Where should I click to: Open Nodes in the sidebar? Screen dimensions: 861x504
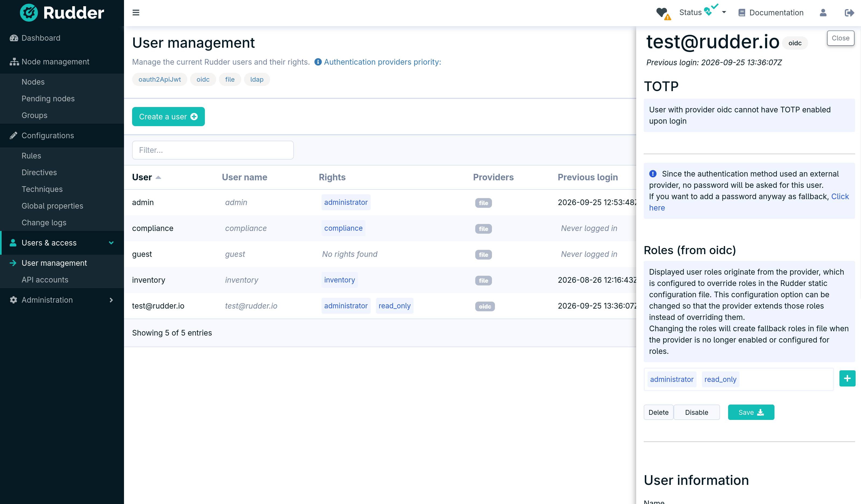tap(33, 82)
